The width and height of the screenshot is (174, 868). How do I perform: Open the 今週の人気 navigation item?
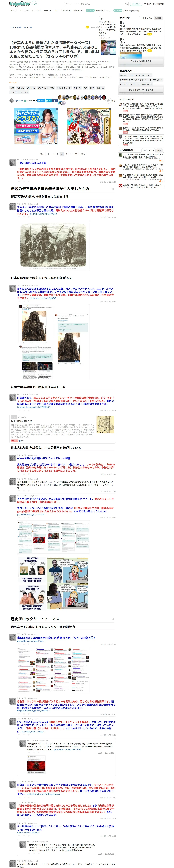click(x=66, y=10)
